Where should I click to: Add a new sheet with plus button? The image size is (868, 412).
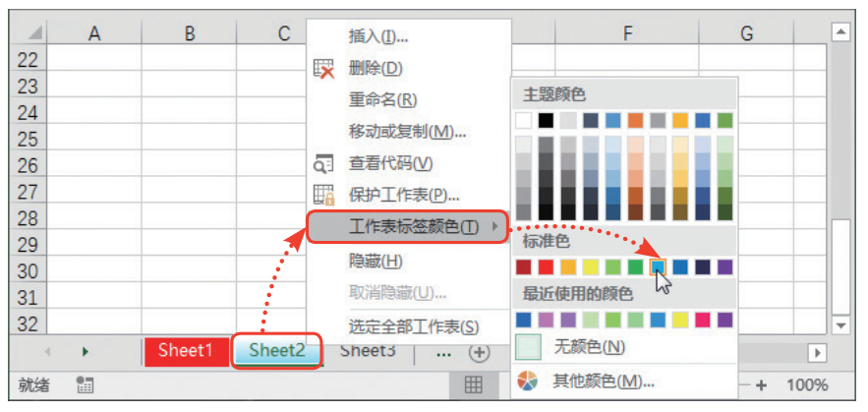pos(480,353)
